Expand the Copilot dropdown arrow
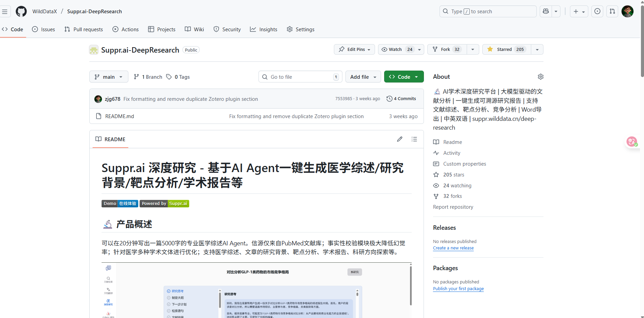This screenshot has width=644, height=318. click(556, 12)
